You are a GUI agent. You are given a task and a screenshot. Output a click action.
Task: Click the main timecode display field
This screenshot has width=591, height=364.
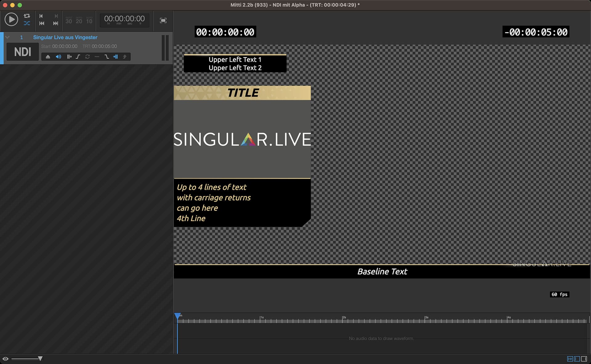coord(124,19)
